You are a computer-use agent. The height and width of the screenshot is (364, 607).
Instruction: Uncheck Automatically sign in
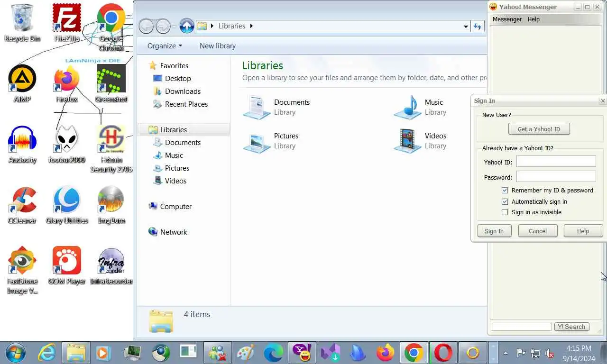(x=505, y=201)
